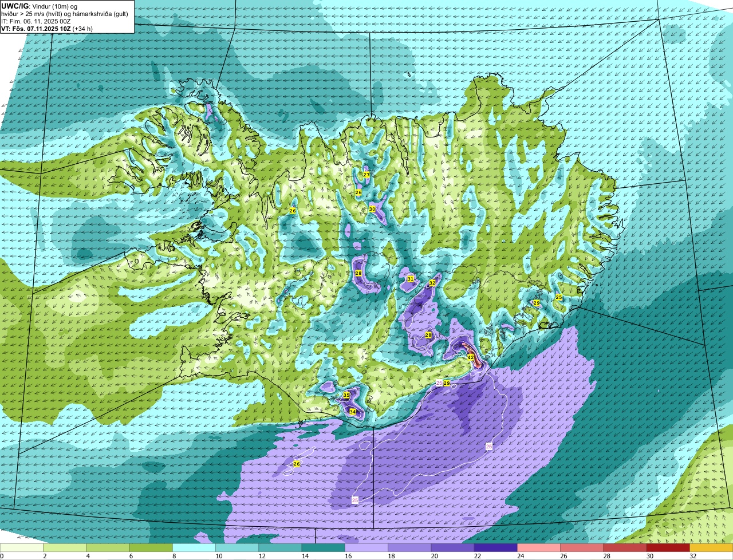Pick the 24–26 m/s pink legend swatch
Image resolution: width=733 pixels, height=560 pixels.
[x=539, y=548]
